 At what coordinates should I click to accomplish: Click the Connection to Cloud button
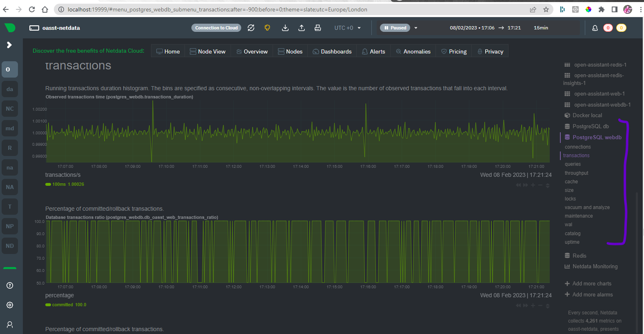(x=216, y=28)
